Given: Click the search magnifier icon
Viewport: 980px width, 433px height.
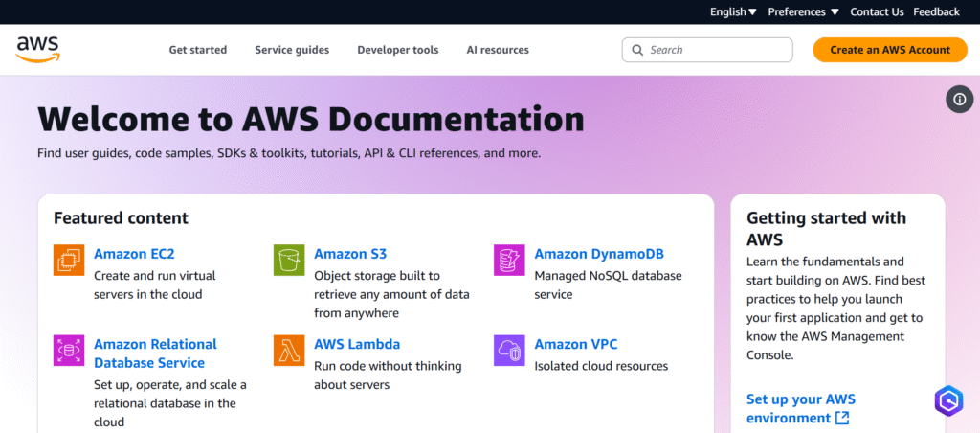Looking at the screenshot, I should click(637, 50).
